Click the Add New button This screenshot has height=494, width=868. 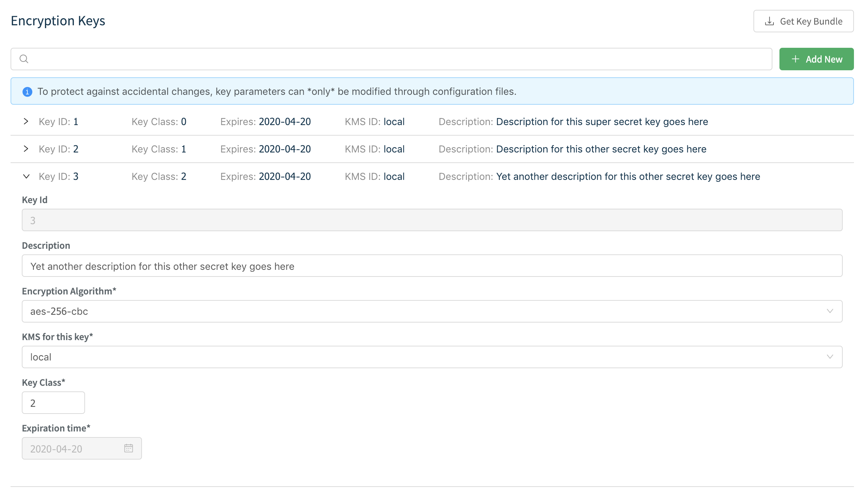click(x=816, y=59)
